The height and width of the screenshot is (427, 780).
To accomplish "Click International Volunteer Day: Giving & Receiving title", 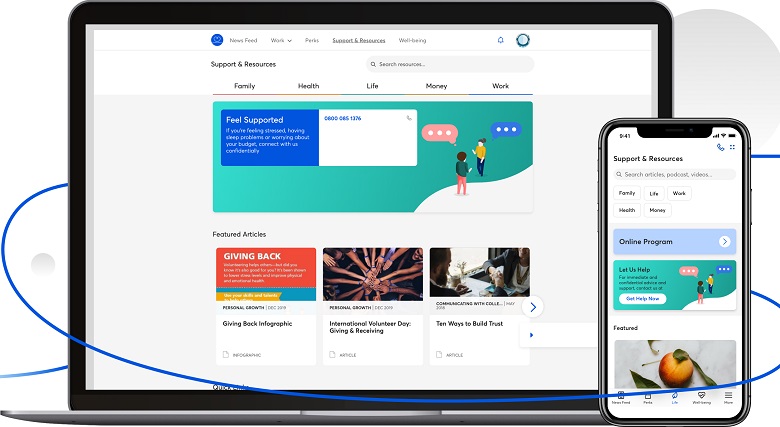I will pyautogui.click(x=370, y=327).
